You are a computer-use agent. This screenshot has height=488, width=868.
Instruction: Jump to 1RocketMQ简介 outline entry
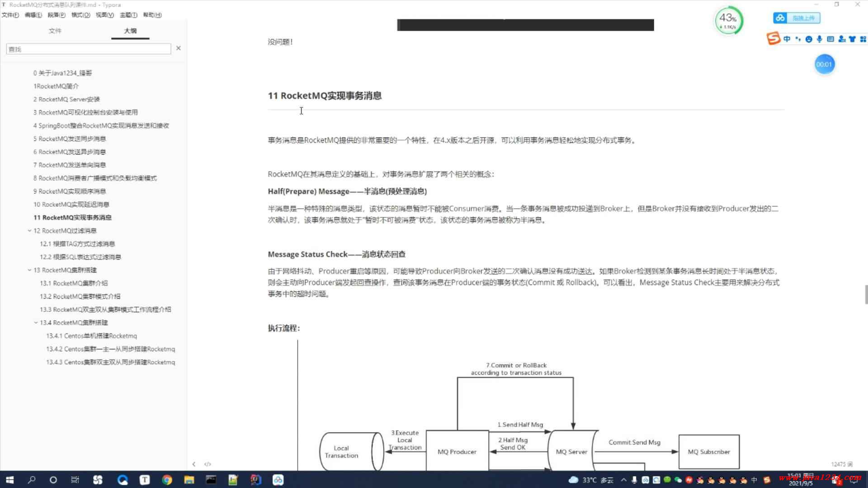coord(56,86)
